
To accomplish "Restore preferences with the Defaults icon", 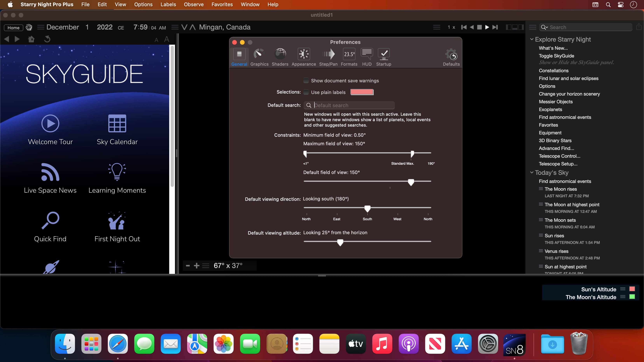I will [451, 57].
